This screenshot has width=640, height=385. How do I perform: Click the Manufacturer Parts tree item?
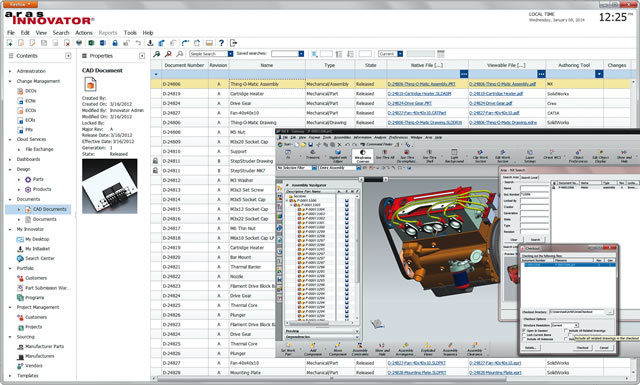pyautogui.click(x=44, y=347)
